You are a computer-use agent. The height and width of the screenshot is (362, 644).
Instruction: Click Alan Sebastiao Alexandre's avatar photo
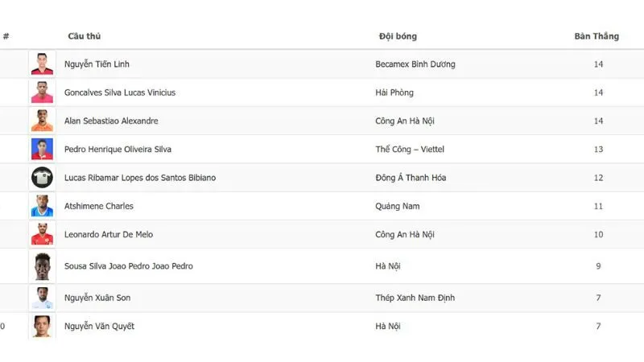pos(42,121)
